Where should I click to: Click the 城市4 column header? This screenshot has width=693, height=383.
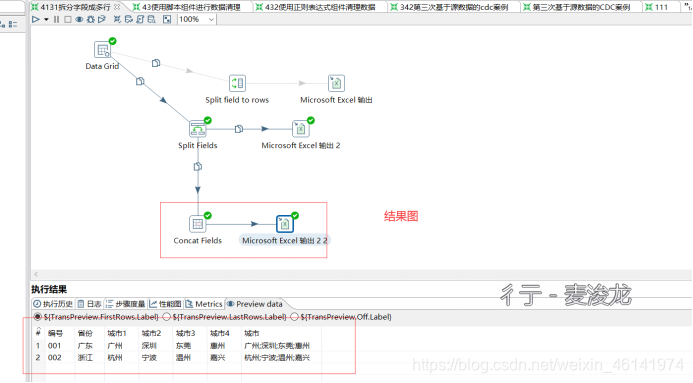click(220, 333)
